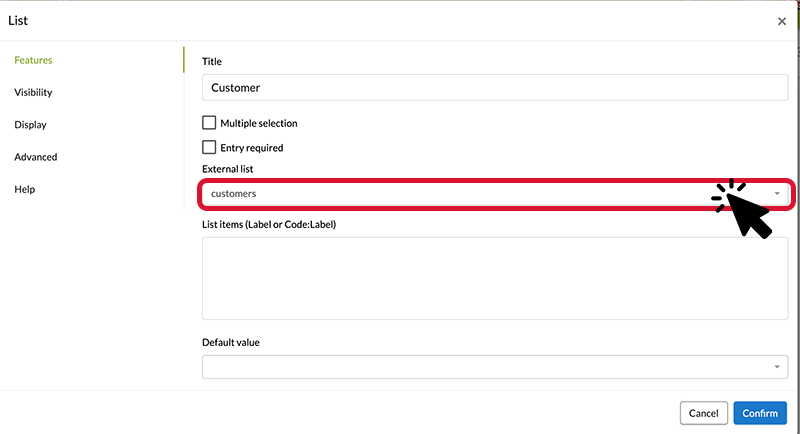Switch to the Visibility tab
Screen dimensions: 800x434
(x=33, y=92)
